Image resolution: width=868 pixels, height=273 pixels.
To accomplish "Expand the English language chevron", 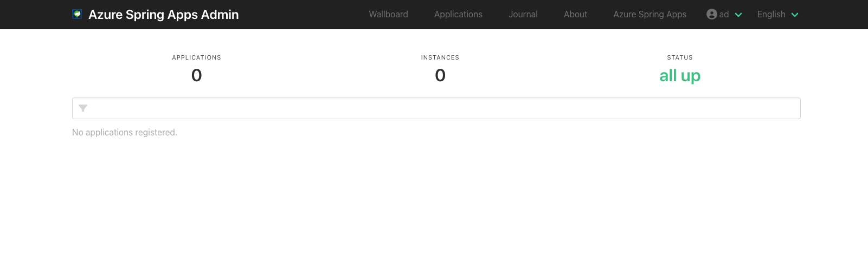I will click(795, 15).
